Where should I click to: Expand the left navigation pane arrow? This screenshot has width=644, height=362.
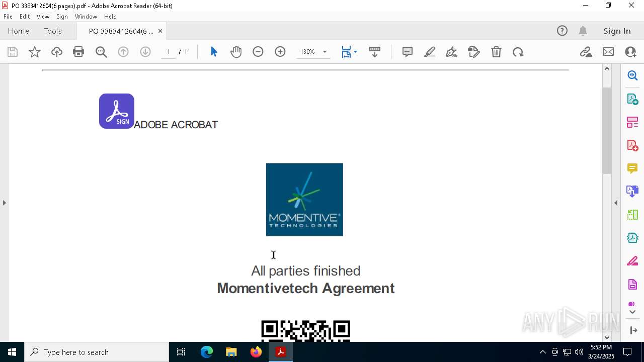click(4, 203)
